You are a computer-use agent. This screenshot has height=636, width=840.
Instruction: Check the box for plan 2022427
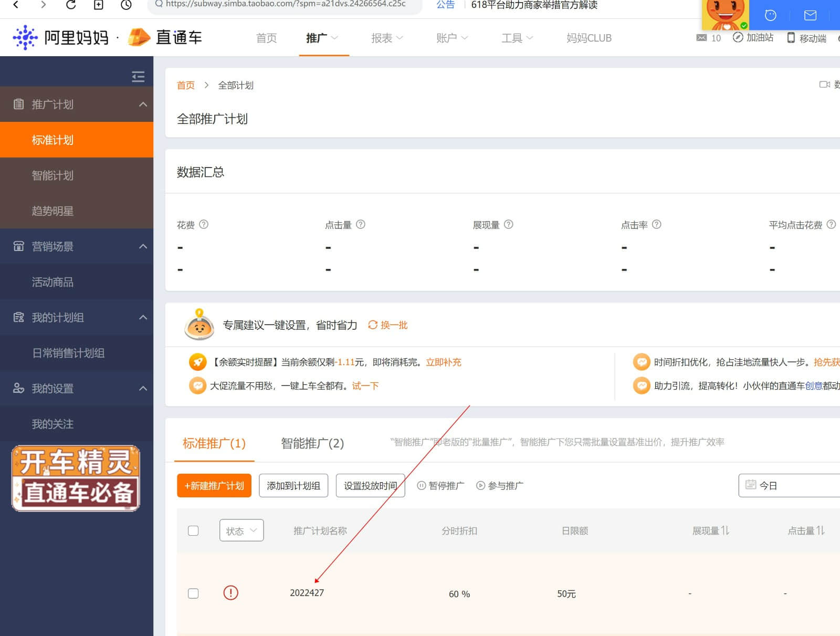tap(193, 593)
